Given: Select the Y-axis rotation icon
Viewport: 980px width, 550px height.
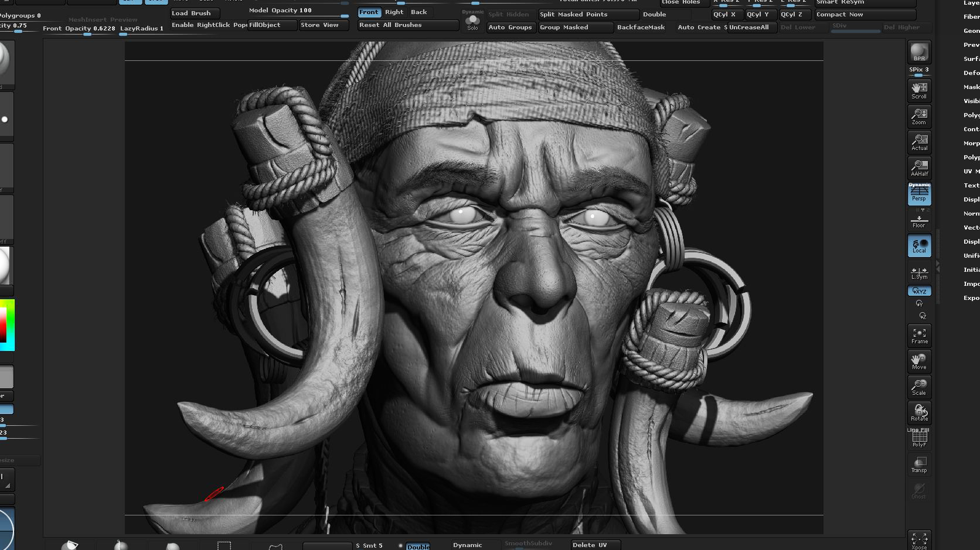Looking at the screenshot, I should coord(919,303).
